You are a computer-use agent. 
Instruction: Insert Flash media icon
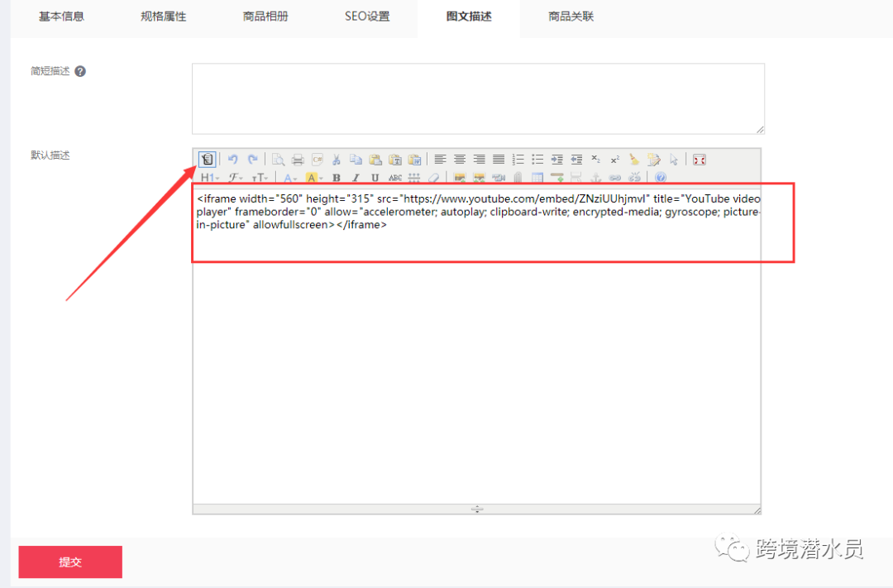(x=499, y=178)
